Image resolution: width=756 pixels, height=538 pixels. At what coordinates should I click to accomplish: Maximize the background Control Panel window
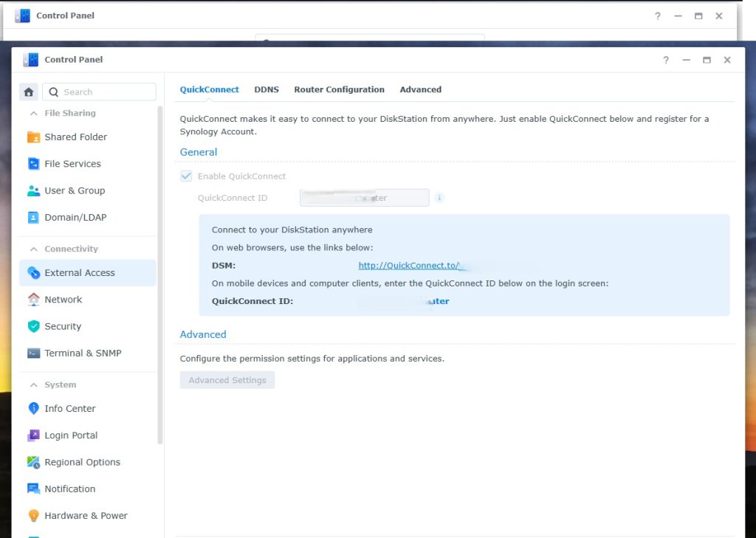[698, 16]
